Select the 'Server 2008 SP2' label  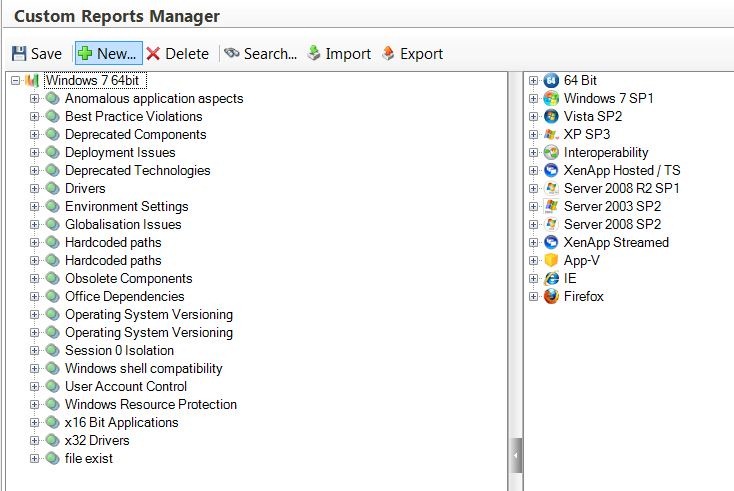[x=612, y=224]
